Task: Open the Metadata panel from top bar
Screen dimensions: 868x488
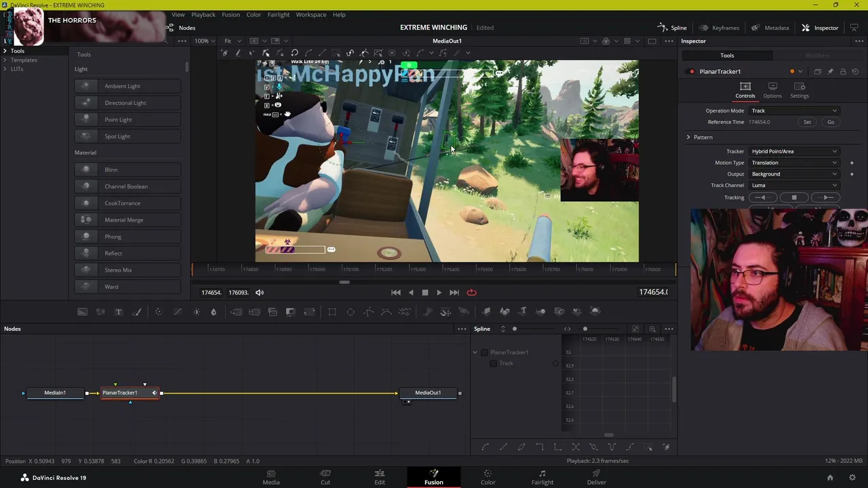Action: tap(770, 28)
